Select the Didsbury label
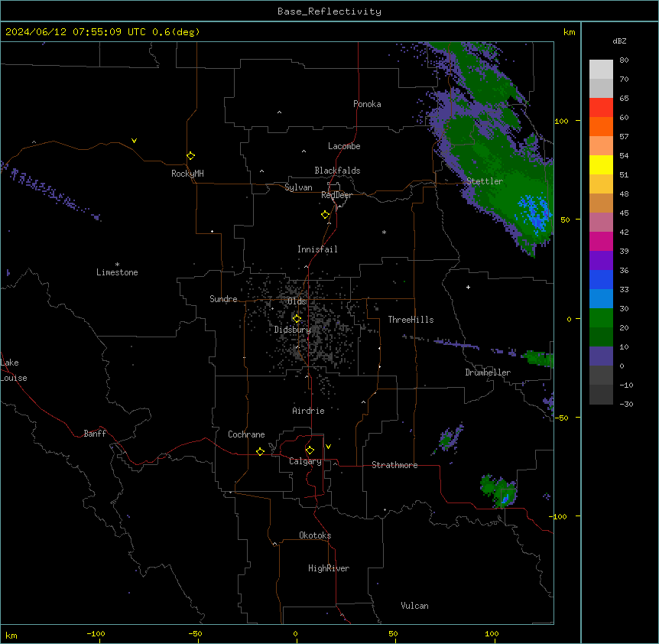The height and width of the screenshot is (644, 659). tap(293, 330)
